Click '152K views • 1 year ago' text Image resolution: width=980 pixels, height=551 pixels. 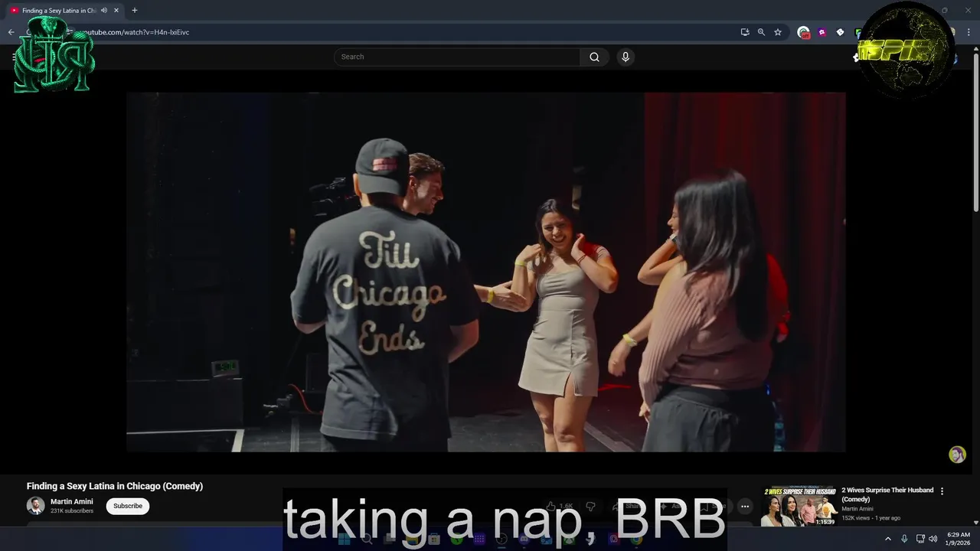(871, 518)
